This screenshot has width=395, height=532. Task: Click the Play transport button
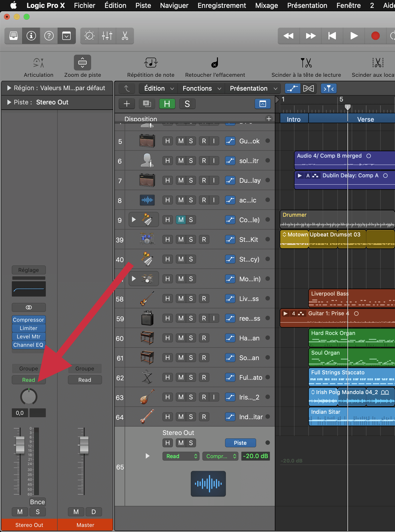354,36
